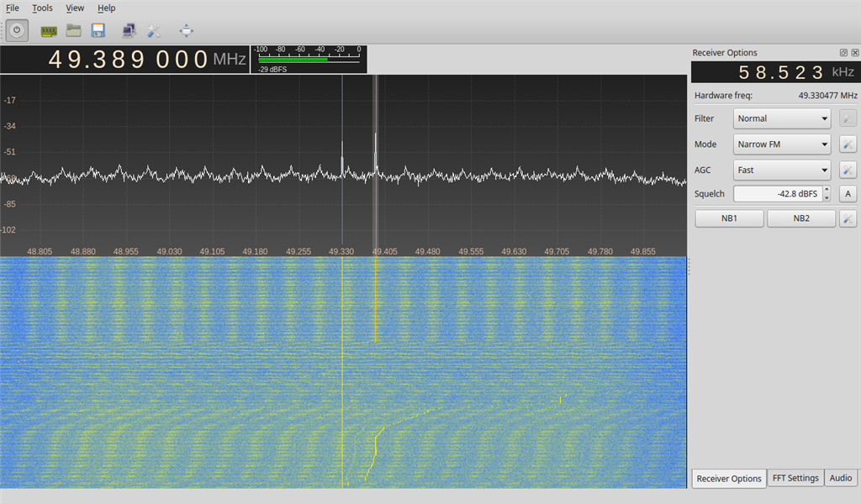
Task: Toggle the NB2 noise blanker
Action: coord(800,218)
